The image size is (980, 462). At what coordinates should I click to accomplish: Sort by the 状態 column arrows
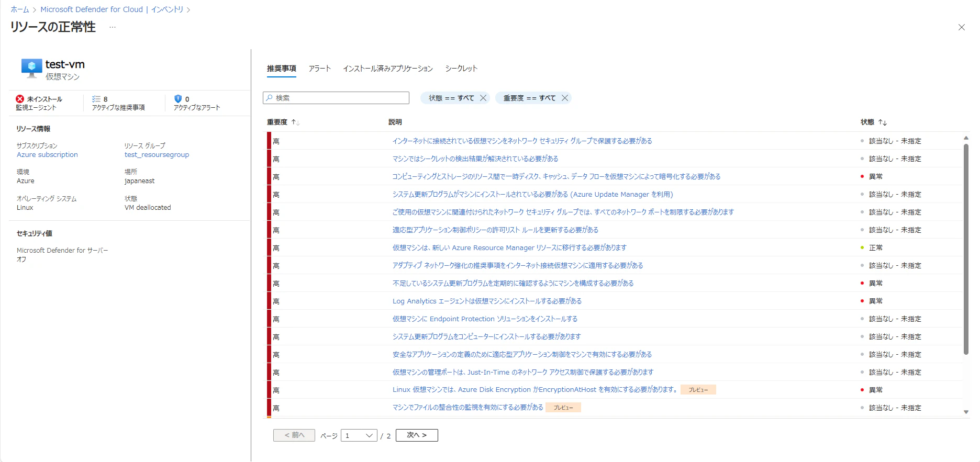(883, 122)
